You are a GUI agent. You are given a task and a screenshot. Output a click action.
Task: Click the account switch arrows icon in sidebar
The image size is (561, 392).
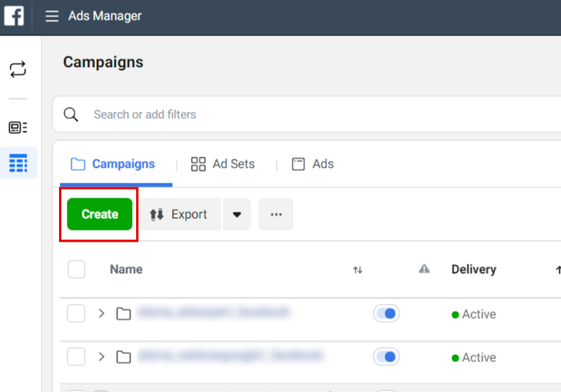18,69
